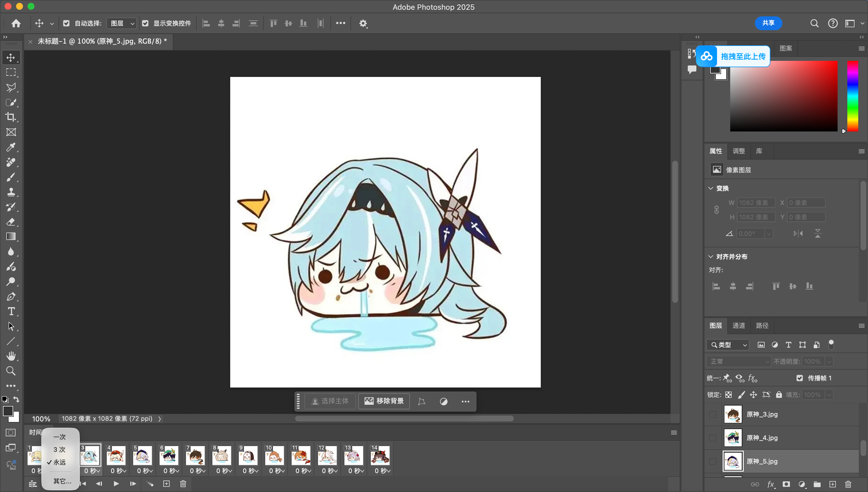The width and height of the screenshot is (868, 492).
Task: Collapse the 变换 section
Action: point(710,188)
